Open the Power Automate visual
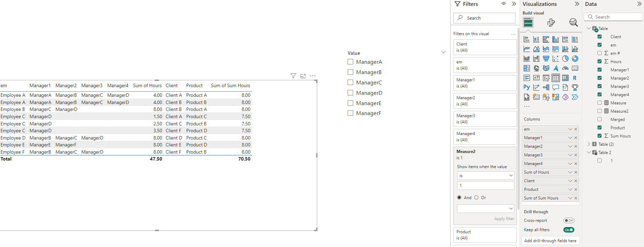 (575, 97)
